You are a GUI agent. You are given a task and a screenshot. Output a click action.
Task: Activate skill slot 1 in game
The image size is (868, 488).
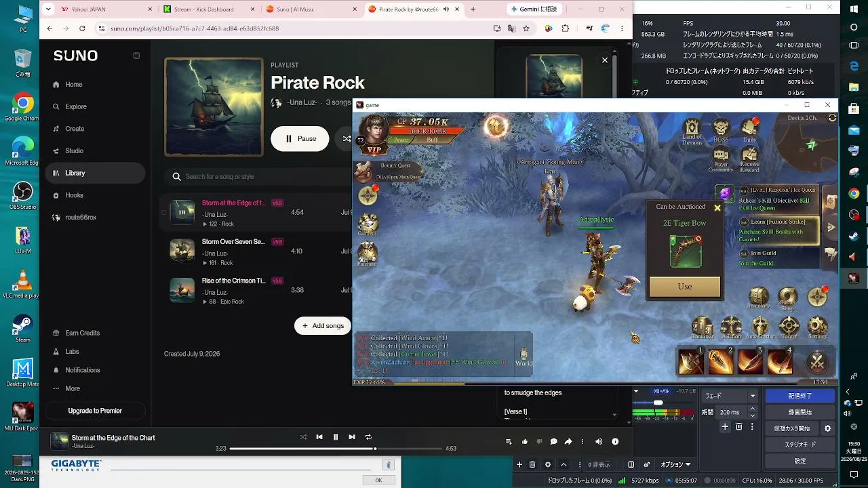click(x=691, y=361)
